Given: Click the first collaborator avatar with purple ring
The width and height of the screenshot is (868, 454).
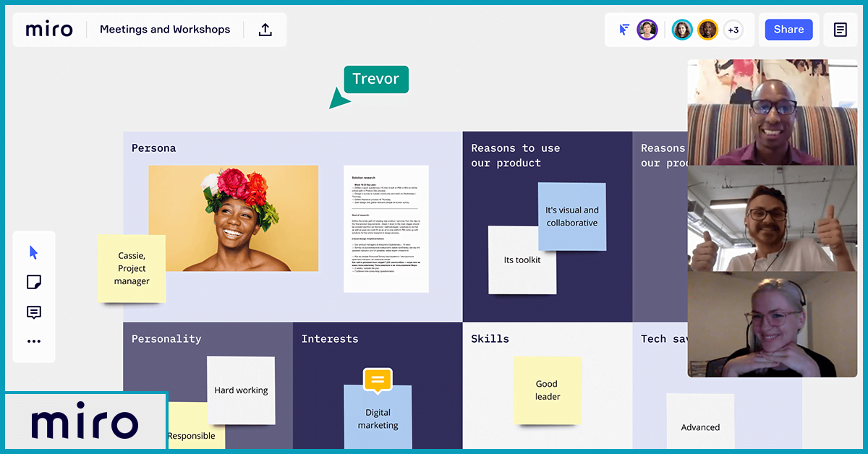Looking at the screenshot, I should tap(647, 30).
